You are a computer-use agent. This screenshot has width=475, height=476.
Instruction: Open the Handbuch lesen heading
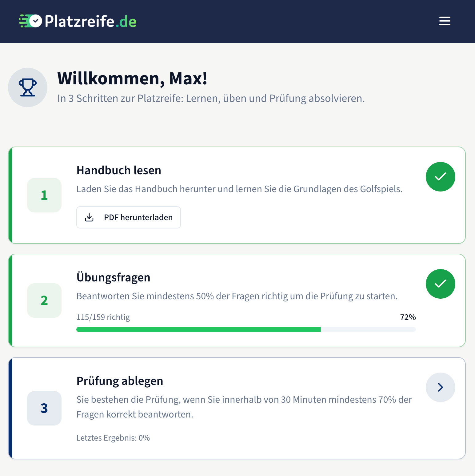coord(119,170)
